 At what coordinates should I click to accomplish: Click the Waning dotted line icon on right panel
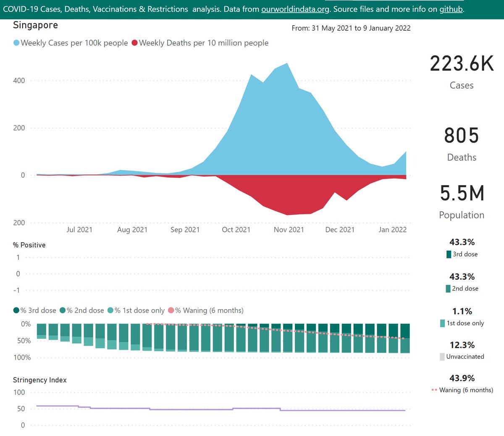434,390
